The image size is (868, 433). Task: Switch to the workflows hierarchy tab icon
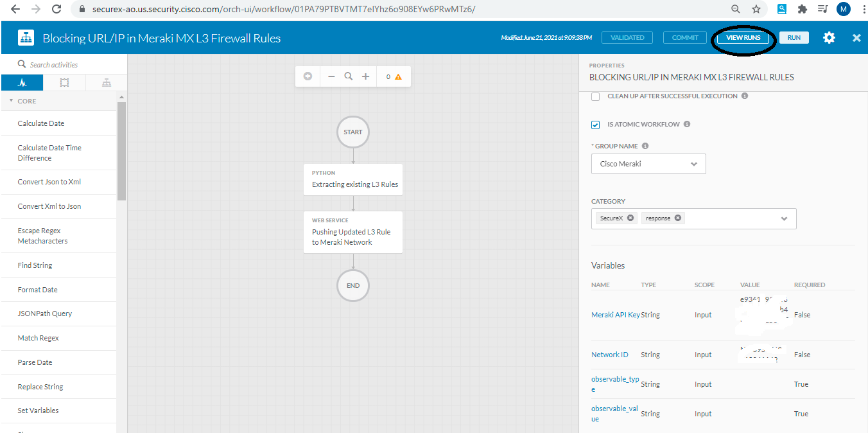(106, 82)
